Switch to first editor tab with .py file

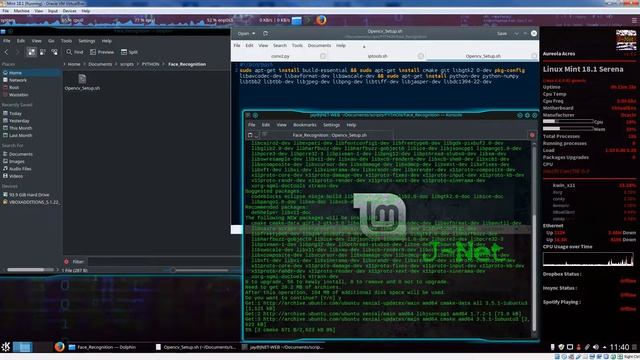pyautogui.click(x=280, y=56)
